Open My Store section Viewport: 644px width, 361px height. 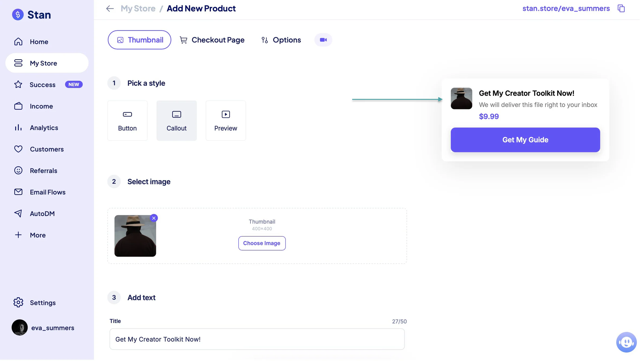(x=47, y=63)
